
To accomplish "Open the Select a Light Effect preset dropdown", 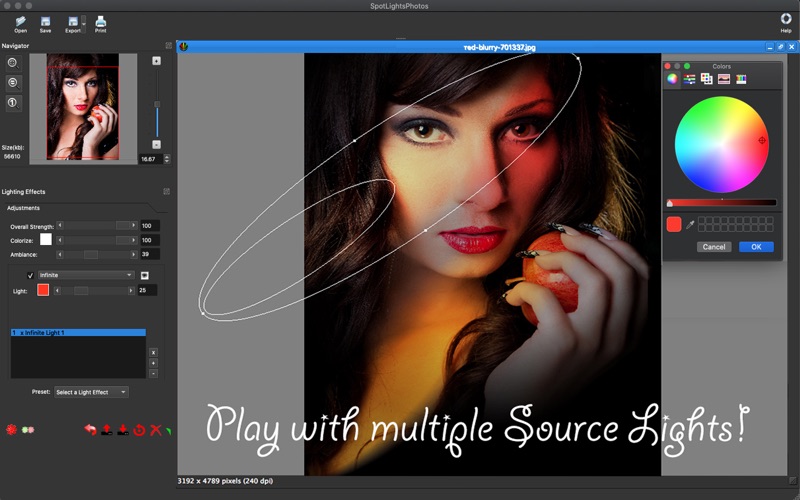I will tap(91, 392).
